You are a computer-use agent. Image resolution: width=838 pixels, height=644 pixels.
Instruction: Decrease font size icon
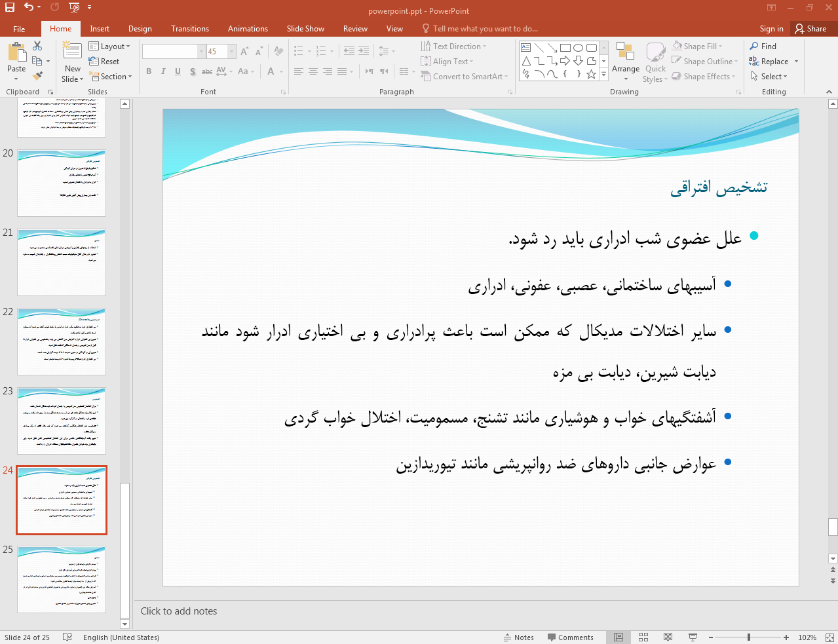[x=259, y=51]
